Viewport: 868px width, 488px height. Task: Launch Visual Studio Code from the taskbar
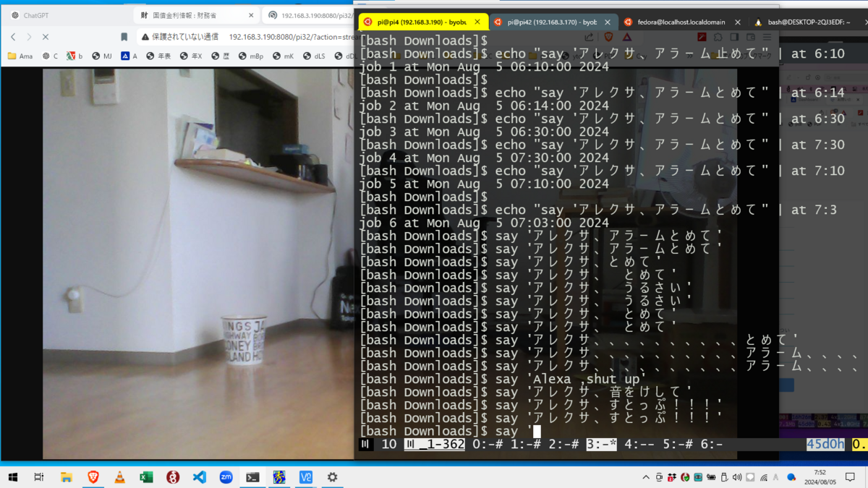click(200, 477)
